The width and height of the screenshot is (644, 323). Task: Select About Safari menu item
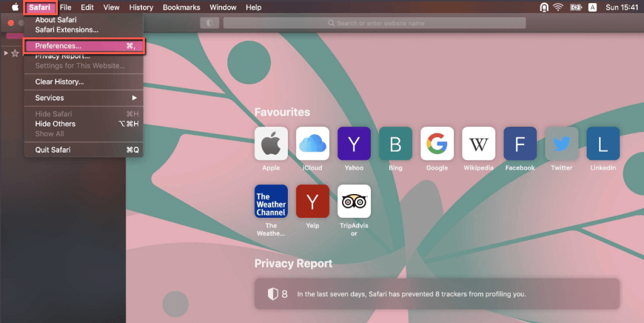(x=84, y=20)
